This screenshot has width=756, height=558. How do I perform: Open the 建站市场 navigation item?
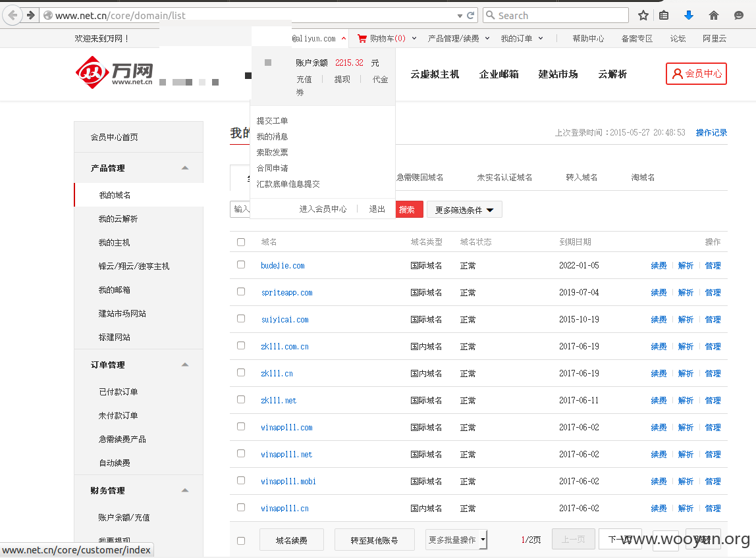tap(558, 74)
